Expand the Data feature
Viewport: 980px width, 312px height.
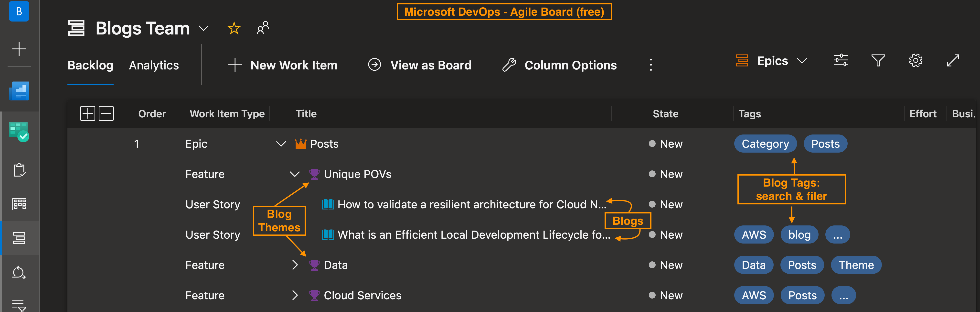[295, 265]
